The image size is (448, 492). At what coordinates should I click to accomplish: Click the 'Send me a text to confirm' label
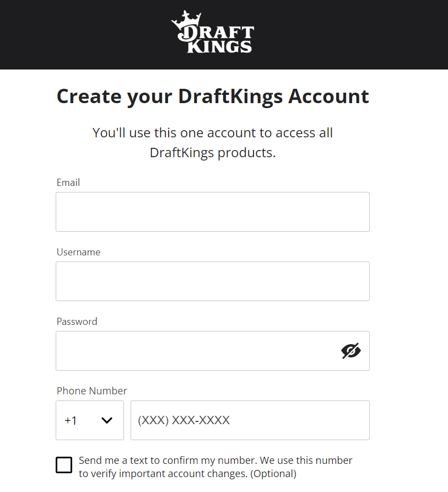[x=215, y=467]
